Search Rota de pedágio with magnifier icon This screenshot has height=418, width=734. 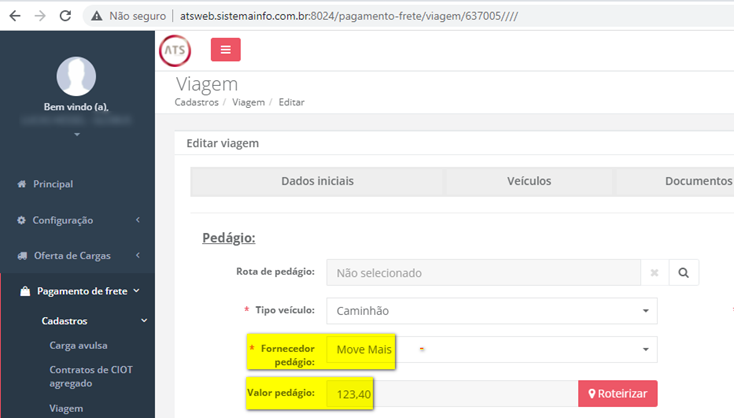click(x=683, y=273)
